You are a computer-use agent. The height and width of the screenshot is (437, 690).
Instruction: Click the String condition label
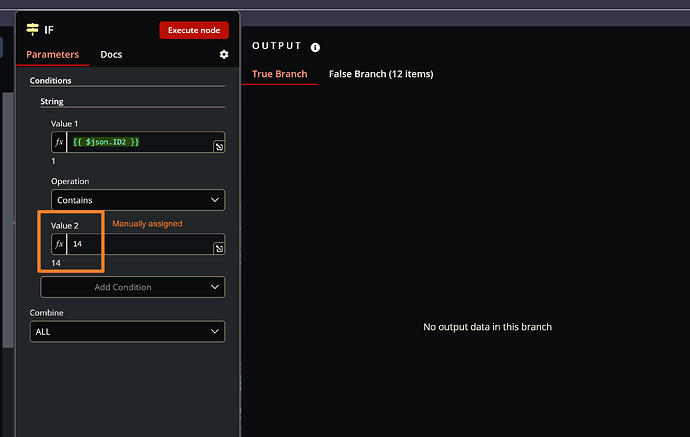point(52,101)
